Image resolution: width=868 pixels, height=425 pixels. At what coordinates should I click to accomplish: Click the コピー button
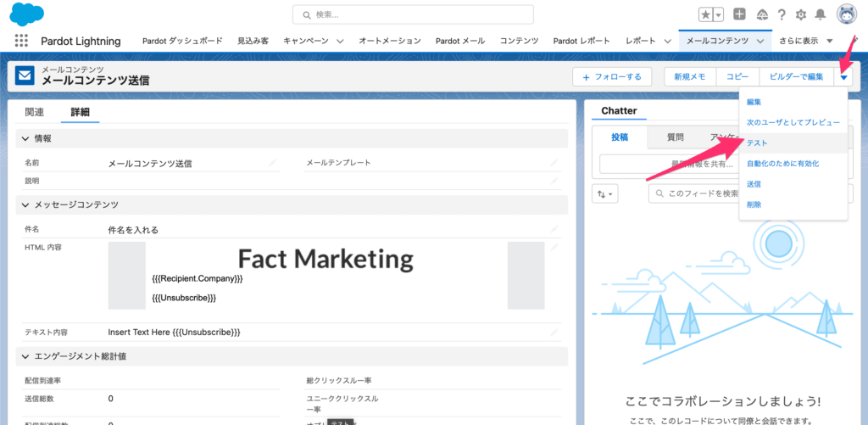coord(737,76)
